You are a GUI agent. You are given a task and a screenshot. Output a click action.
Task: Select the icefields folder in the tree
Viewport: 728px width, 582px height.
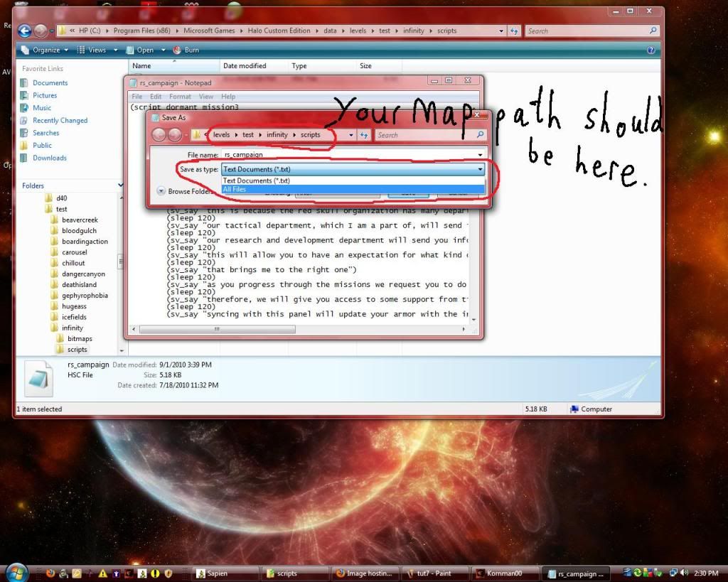point(74,317)
